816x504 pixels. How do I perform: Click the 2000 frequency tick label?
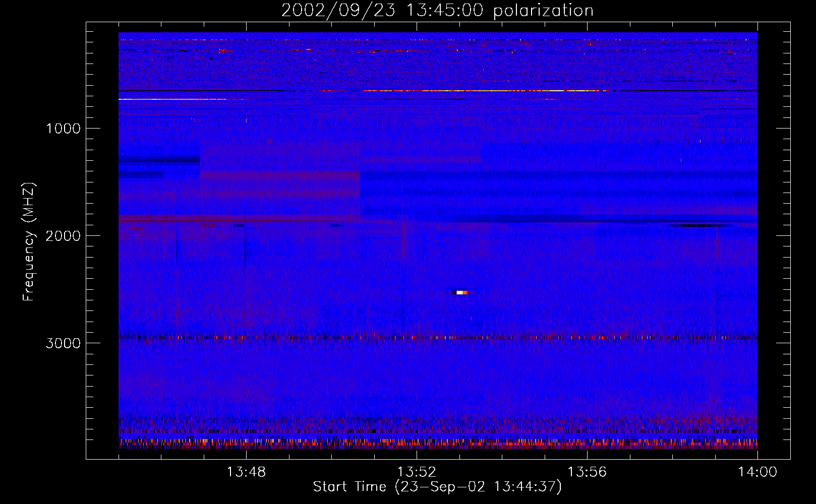63,236
